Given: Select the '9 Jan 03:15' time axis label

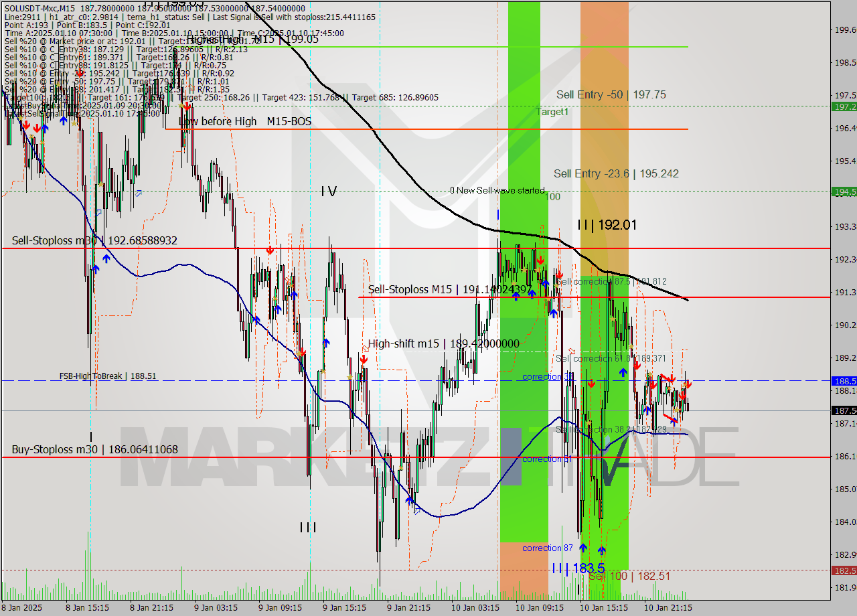Looking at the screenshot, I should [x=216, y=608].
